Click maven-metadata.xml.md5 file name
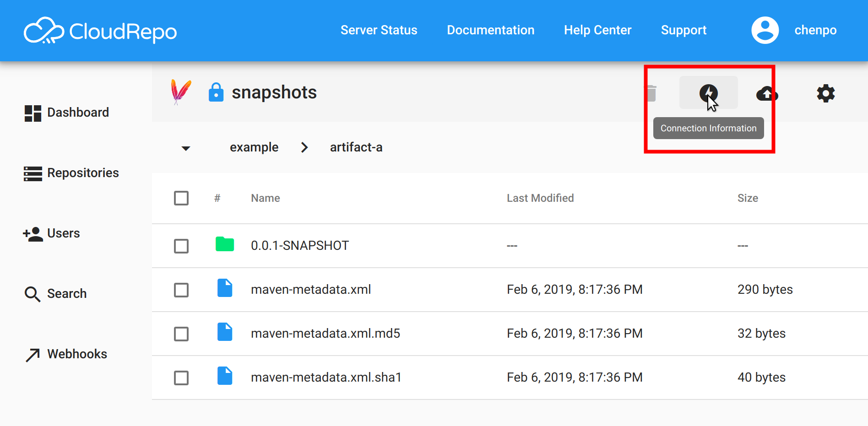The image size is (868, 426). click(x=325, y=334)
